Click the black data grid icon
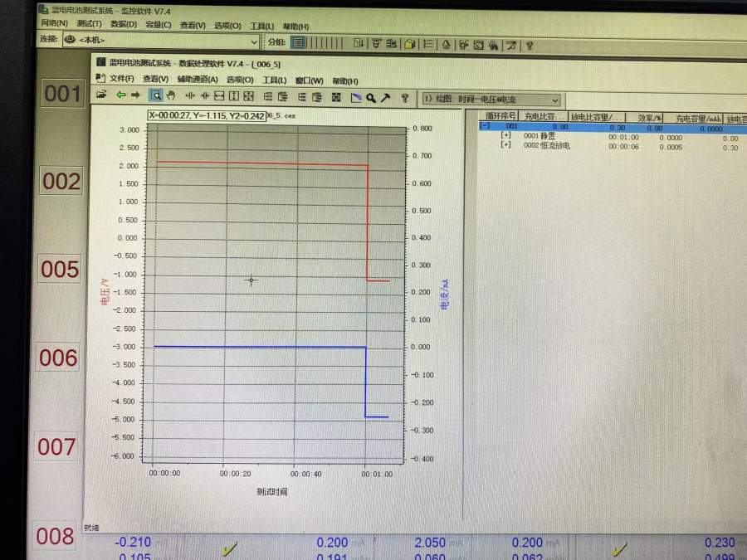This screenshot has height=560, width=747. click(336, 97)
